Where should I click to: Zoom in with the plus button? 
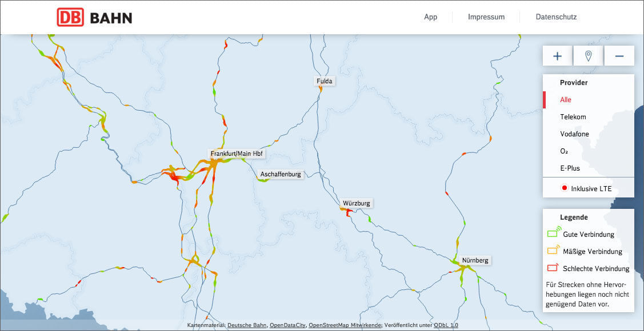click(x=557, y=56)
